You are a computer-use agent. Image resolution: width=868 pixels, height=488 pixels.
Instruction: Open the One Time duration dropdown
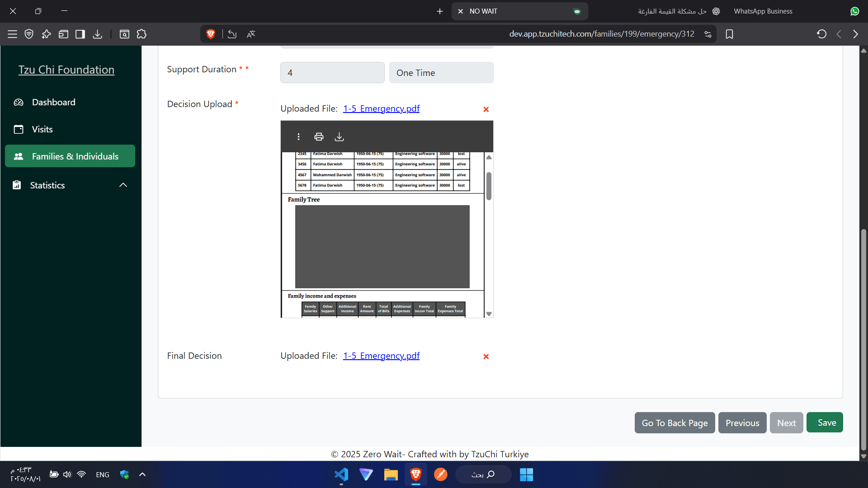click(441, 73)
